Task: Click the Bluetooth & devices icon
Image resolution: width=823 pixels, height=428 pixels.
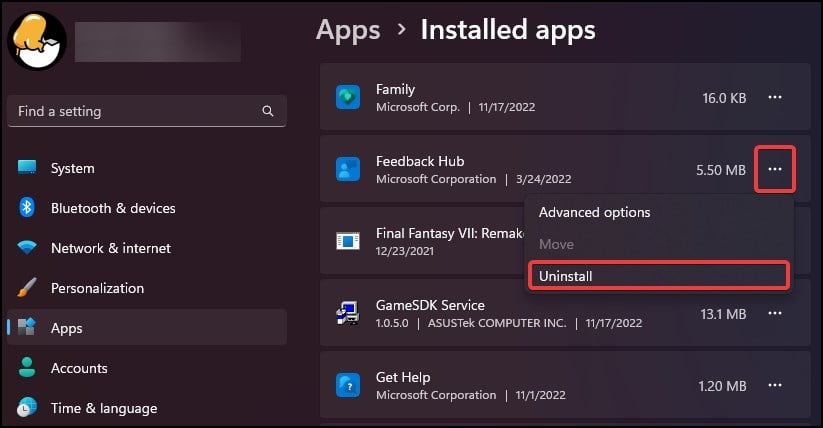Action: (27, 208)
